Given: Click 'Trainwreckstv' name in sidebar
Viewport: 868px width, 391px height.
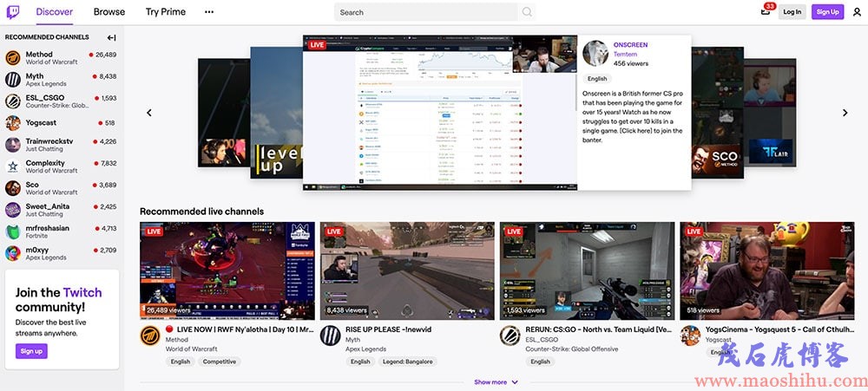Looking at the screenshot, I should (x=49, y=141).
